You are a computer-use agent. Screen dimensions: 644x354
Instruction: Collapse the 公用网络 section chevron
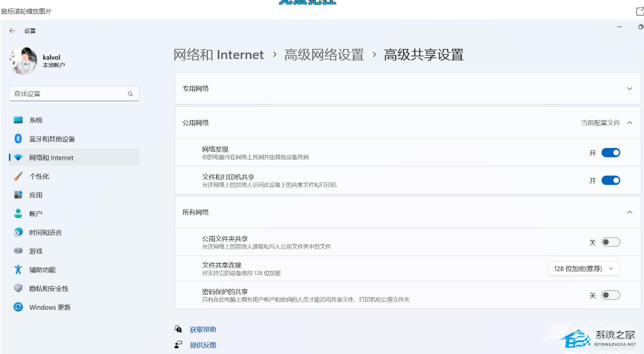pos(630,123)
